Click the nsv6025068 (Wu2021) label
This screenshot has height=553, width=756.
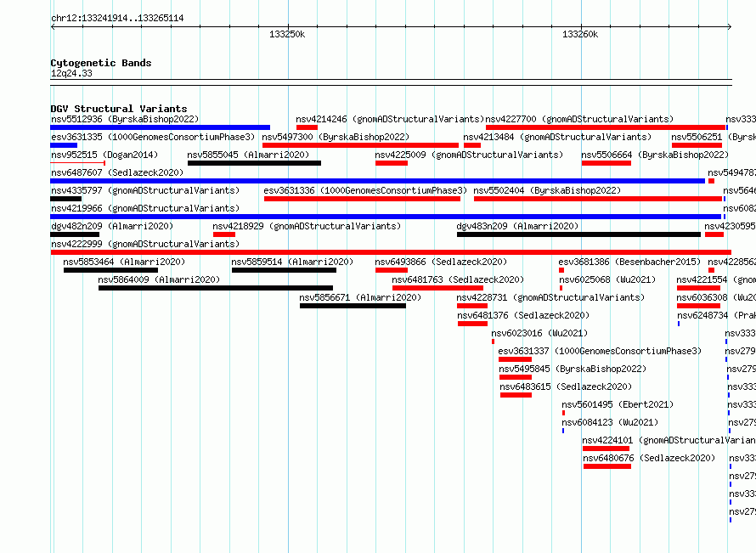pos(607,279)
